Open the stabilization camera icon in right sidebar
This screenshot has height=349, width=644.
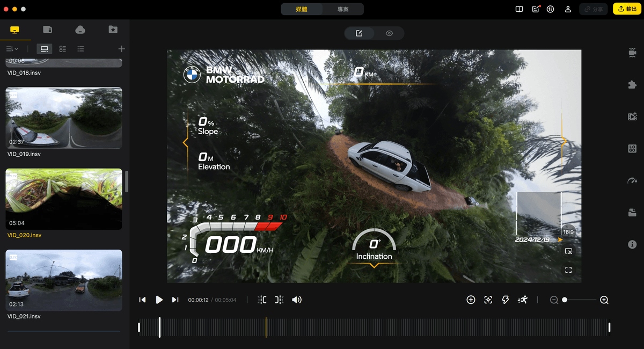[632, 52]
